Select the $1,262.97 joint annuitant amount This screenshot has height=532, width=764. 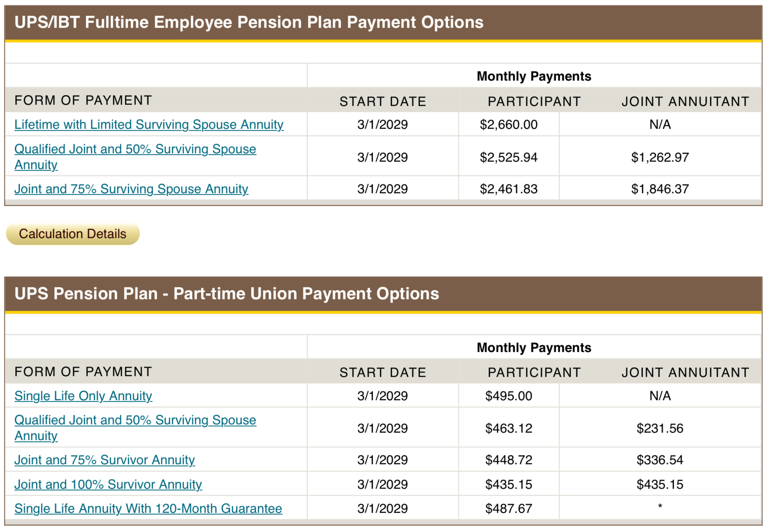(x=660, y=157)
